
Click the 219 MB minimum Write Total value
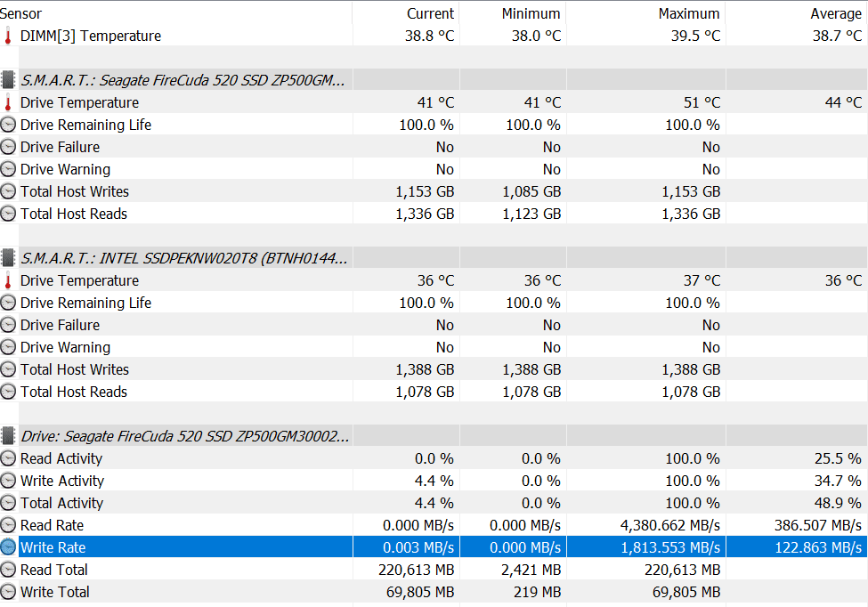[x=537, y=592]
